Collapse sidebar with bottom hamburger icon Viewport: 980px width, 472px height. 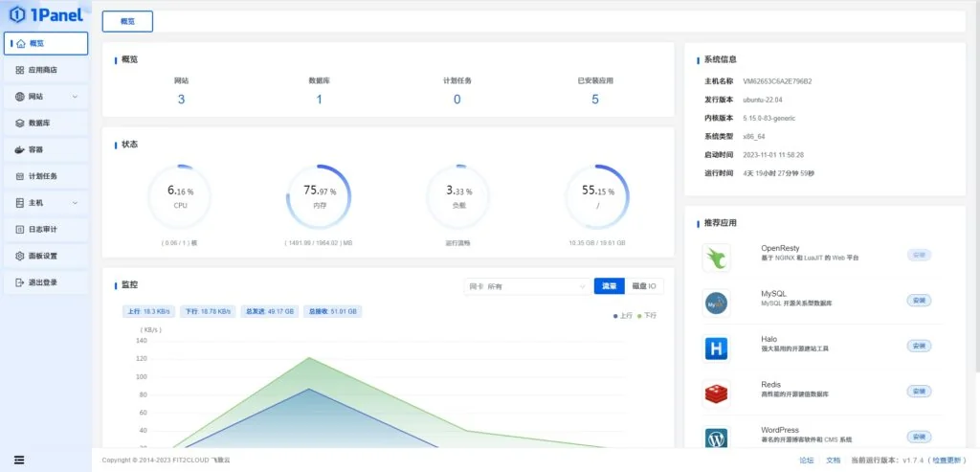click(x=19, y=460)
